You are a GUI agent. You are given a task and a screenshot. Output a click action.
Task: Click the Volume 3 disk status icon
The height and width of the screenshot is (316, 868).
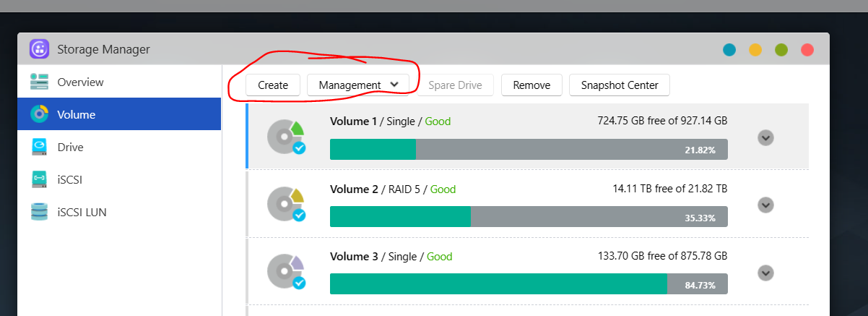pos(286,273)
